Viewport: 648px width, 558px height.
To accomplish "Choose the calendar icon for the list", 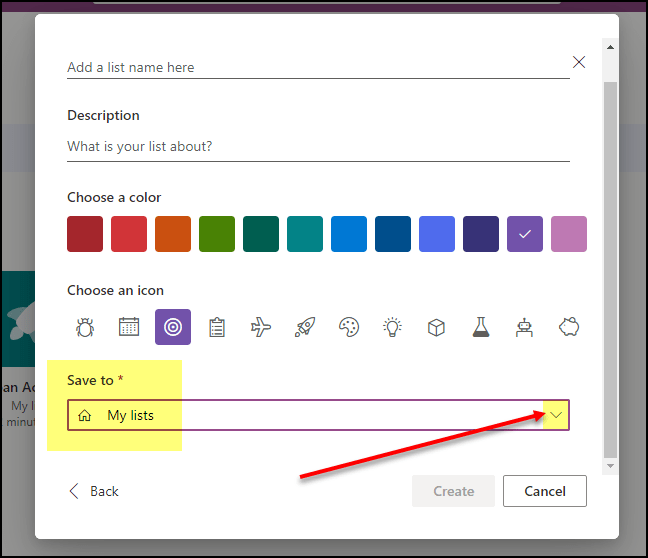I will [129, 327].
